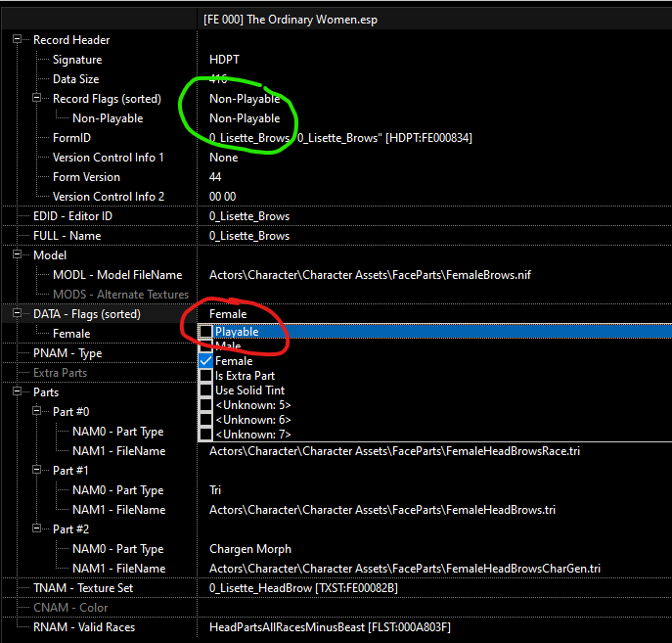Collapse the Part #0 node
This screenshot has height=643, width=672.
[37, 411]
